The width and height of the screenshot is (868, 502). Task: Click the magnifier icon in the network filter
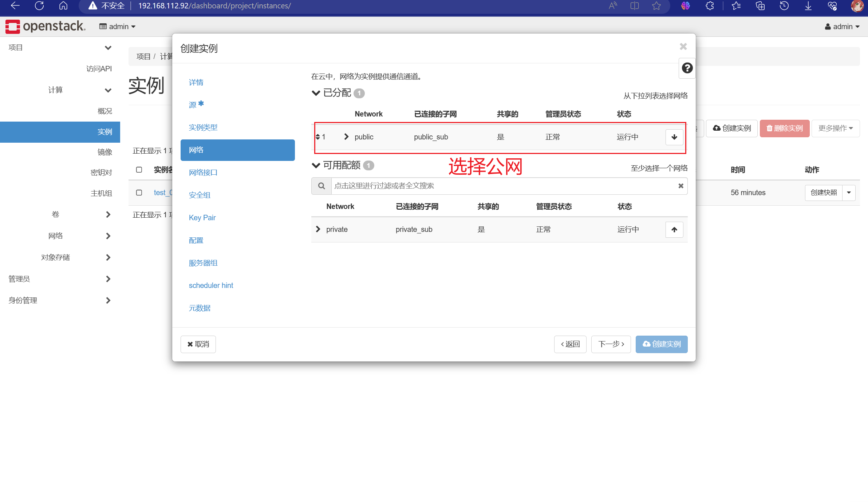point(321,186)
